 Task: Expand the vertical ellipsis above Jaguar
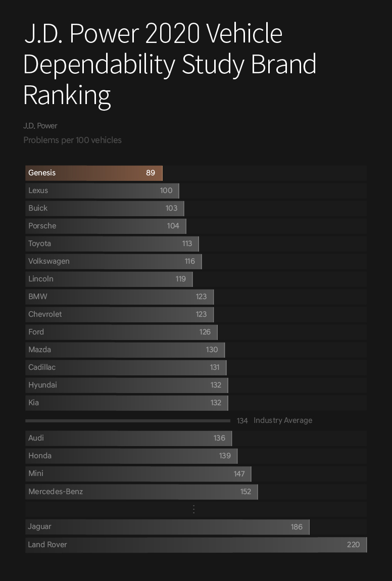coord(194,509)
